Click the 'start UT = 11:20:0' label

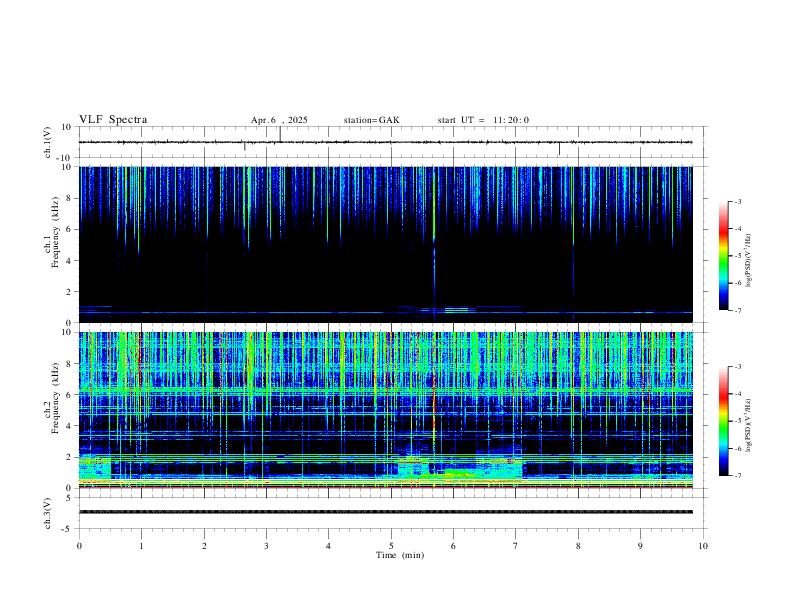[483, 120]
